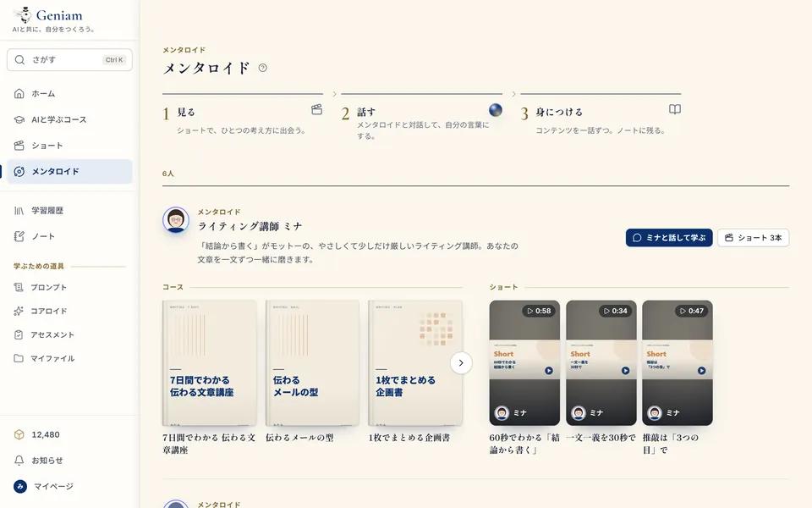Click the help question mark beside メンタロイド title

262,68
